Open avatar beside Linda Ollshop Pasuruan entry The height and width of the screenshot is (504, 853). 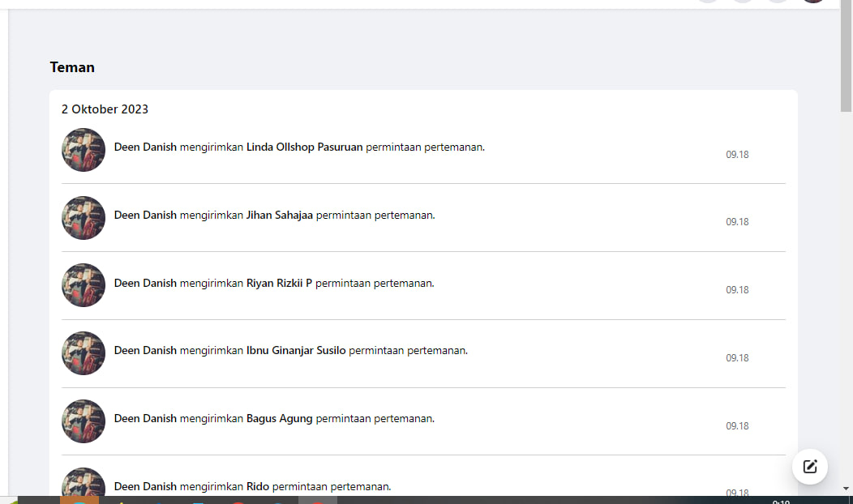(x=84, y=150)
